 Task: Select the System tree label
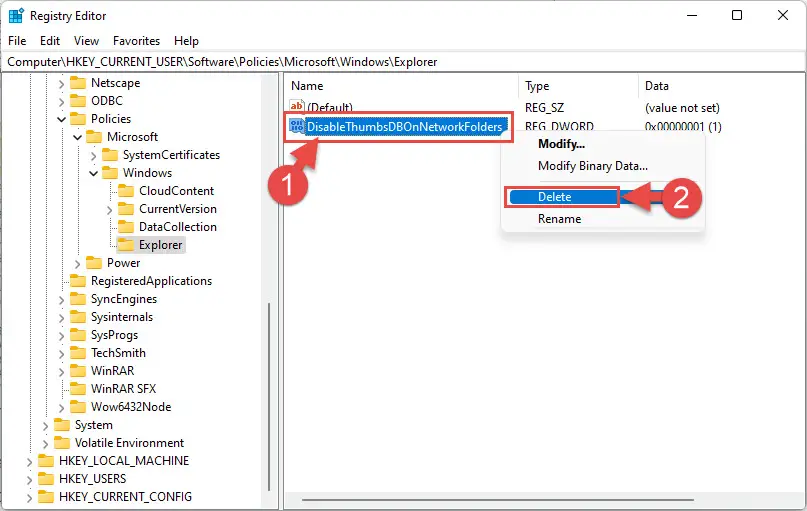[x=94, y=425]
